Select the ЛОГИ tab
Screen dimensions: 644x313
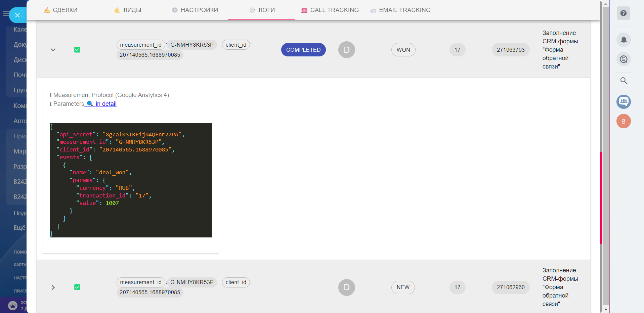point(262,10)
